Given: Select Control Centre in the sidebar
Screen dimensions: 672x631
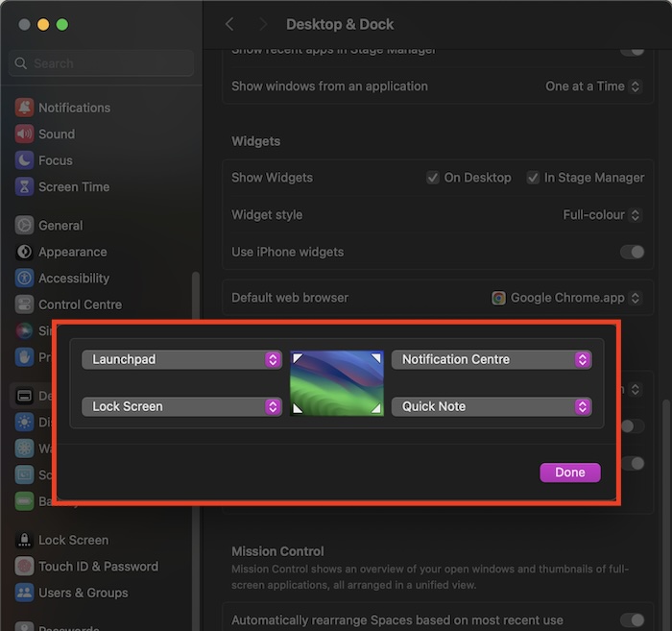Looking at the screenshot, I should click(80, 304).
